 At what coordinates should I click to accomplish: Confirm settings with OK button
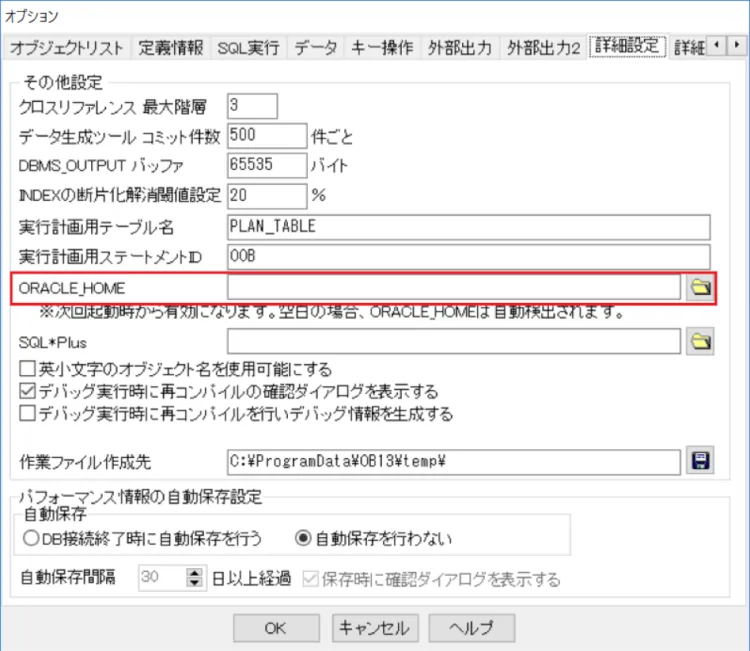pos(276,628)
